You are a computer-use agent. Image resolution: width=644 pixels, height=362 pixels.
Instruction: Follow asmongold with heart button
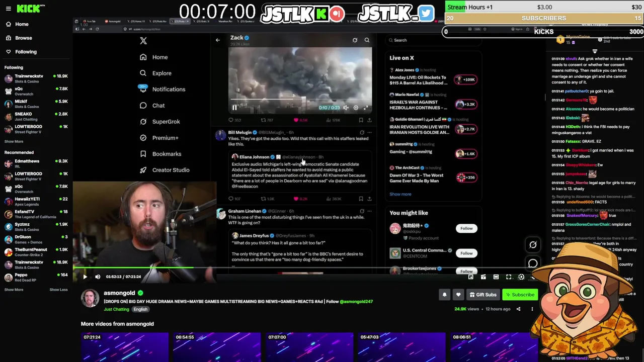coord(458,295)
